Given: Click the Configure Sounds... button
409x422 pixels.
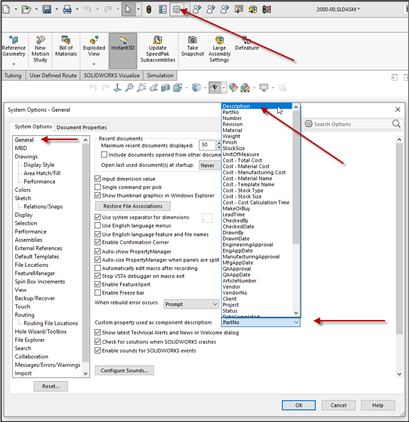Looking at the screenshot, I should (x=124, y=370).
